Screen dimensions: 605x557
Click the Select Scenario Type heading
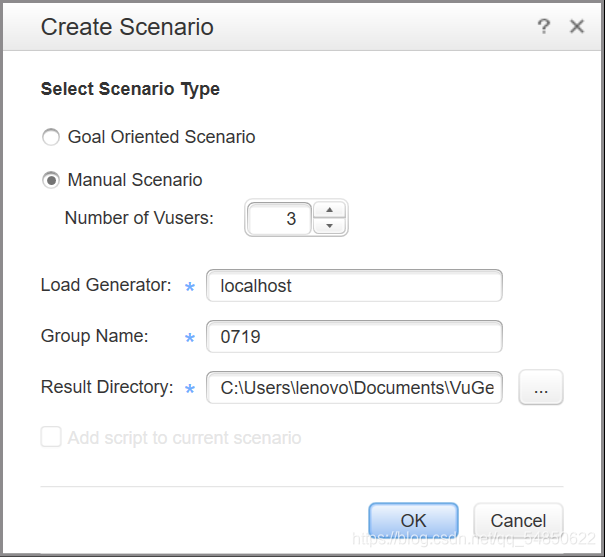pyautogui.click(x=130, y=89)
